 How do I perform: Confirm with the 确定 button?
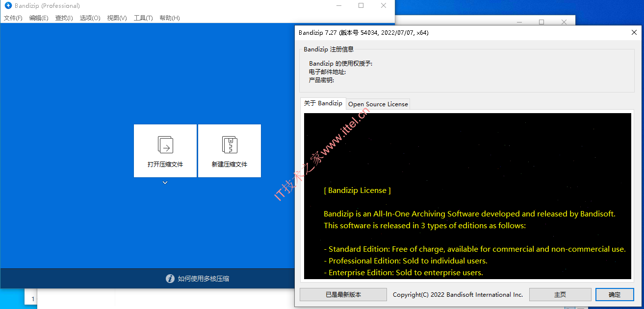(615, 294)
